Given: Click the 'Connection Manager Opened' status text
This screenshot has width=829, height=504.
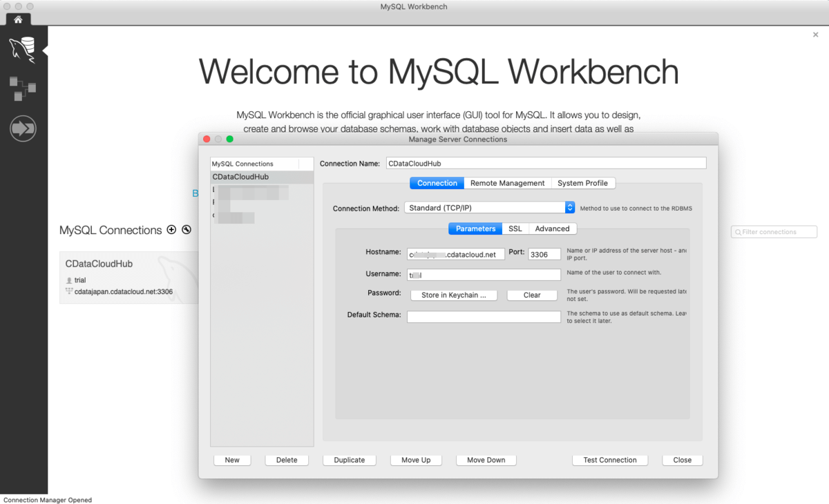Looking at the screenshot, I should (48, 500).
